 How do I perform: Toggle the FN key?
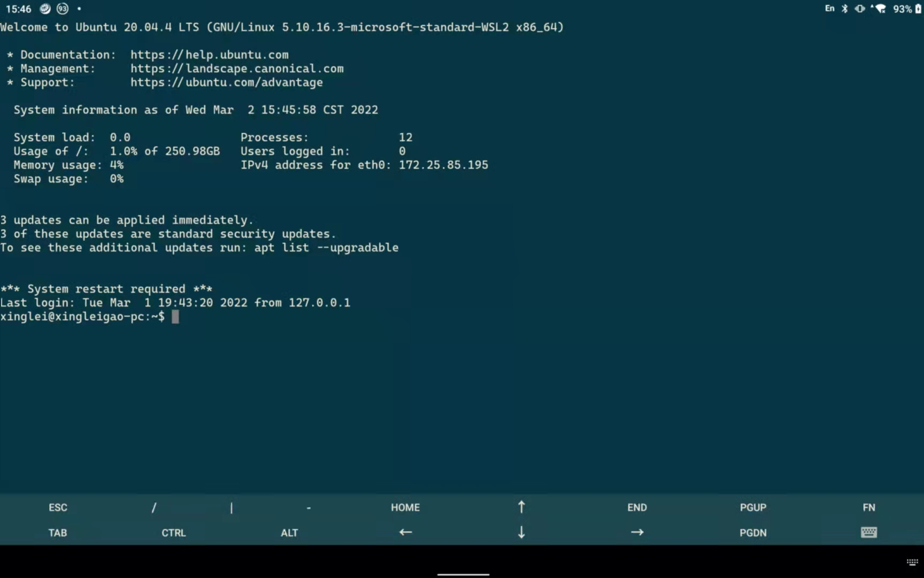tap(869, 507)
